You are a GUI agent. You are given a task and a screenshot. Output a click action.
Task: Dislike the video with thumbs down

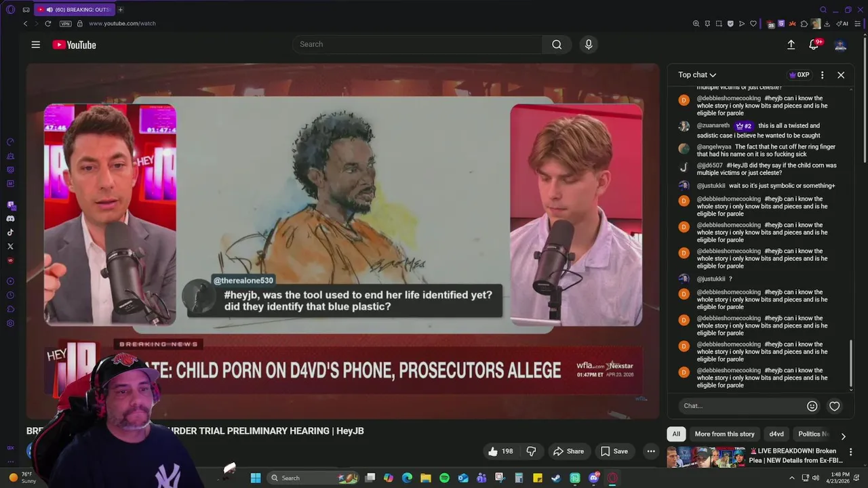(532, 451)
